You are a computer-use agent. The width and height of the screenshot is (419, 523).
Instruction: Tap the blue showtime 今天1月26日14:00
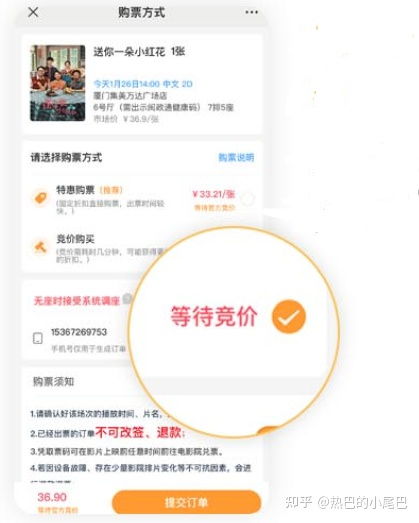click(x=127, y=84)
